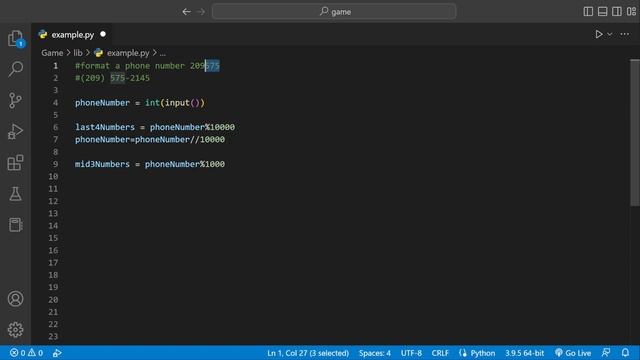
Task: Open the Manage gear settings
Action: [16, 329]
